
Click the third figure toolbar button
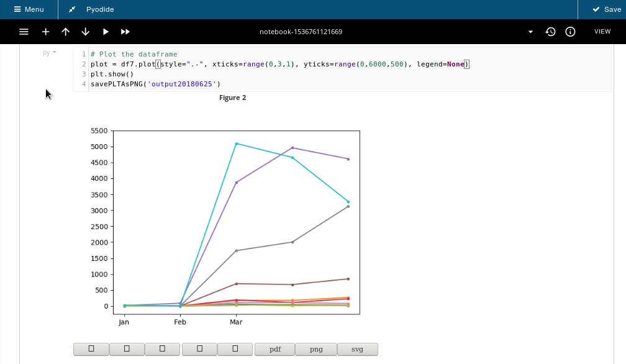[x=162, y=349]
